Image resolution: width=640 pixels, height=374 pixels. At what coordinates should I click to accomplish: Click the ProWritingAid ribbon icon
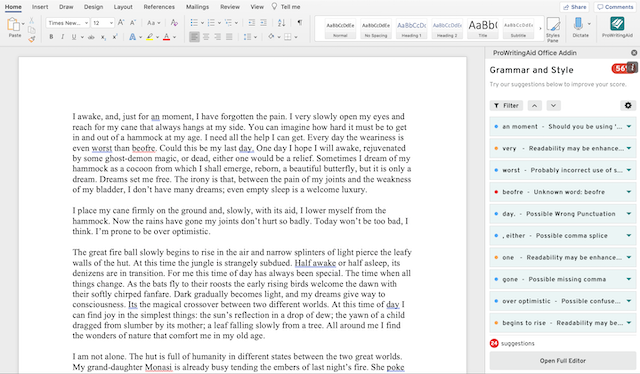[617, 24]
